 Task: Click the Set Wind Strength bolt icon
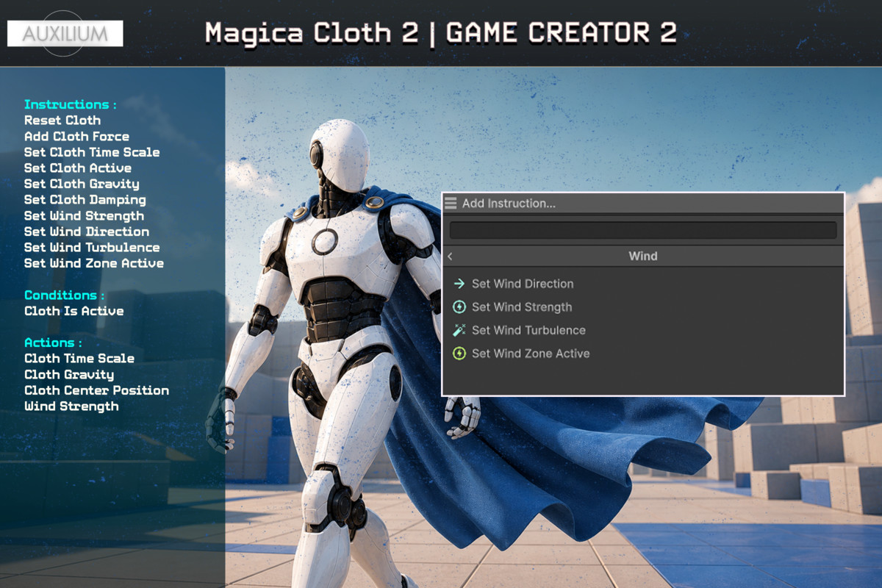click(x=459, y=307)
